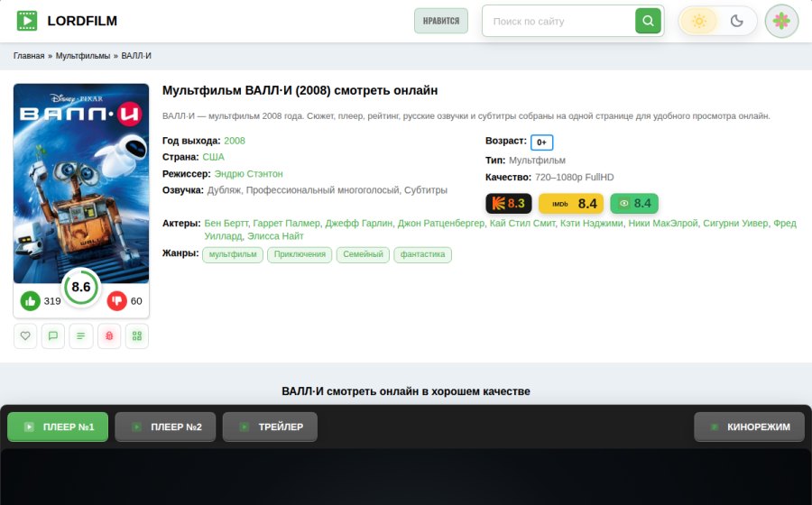Image resolution: width=812 pixels, height=505 pixels.
Task: Add to favorites with heart icon
Action: tap(25, 335)
